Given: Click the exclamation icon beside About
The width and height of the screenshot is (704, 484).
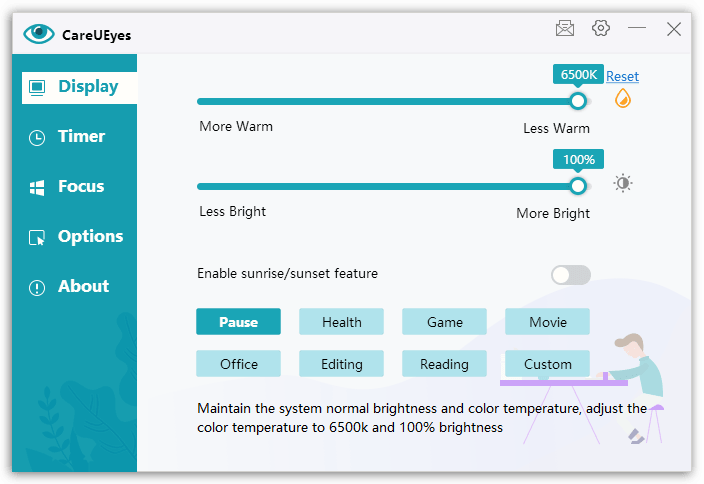Looking at the screenshot, I should (x=37, y=287).
